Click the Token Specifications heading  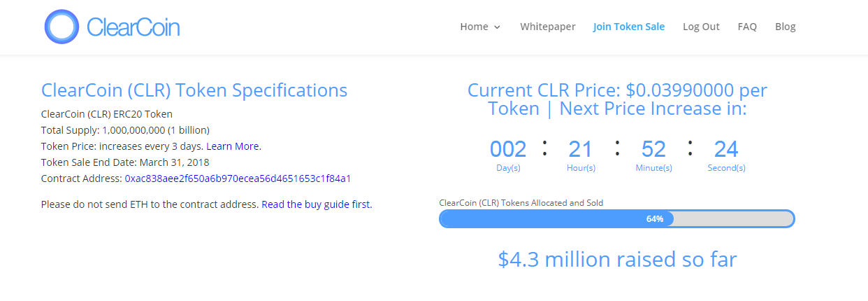click(194, 90)
